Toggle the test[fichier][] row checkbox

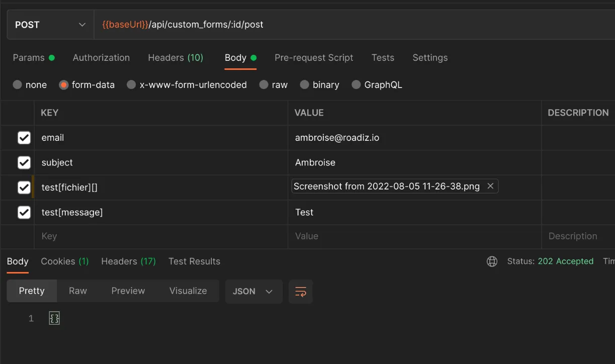[24, 188]
